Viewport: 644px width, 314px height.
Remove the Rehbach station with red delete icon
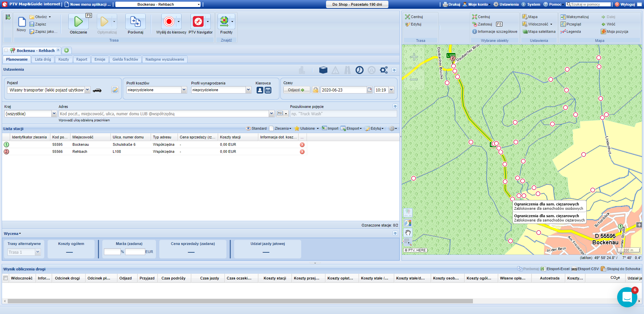pyautogui.click(x=302, y=152)
